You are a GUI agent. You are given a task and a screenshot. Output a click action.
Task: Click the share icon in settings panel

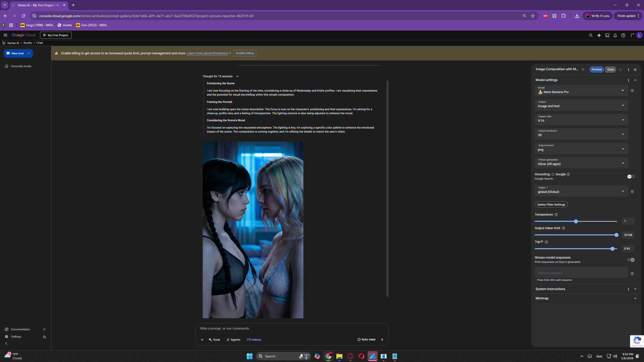pyautogui.click(x=620, y=70)
